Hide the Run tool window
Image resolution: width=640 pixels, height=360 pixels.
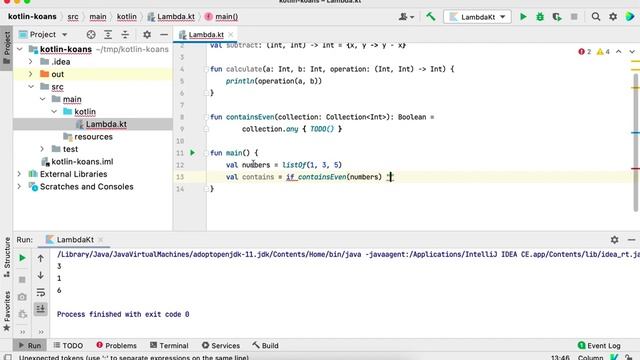point(631,240)
